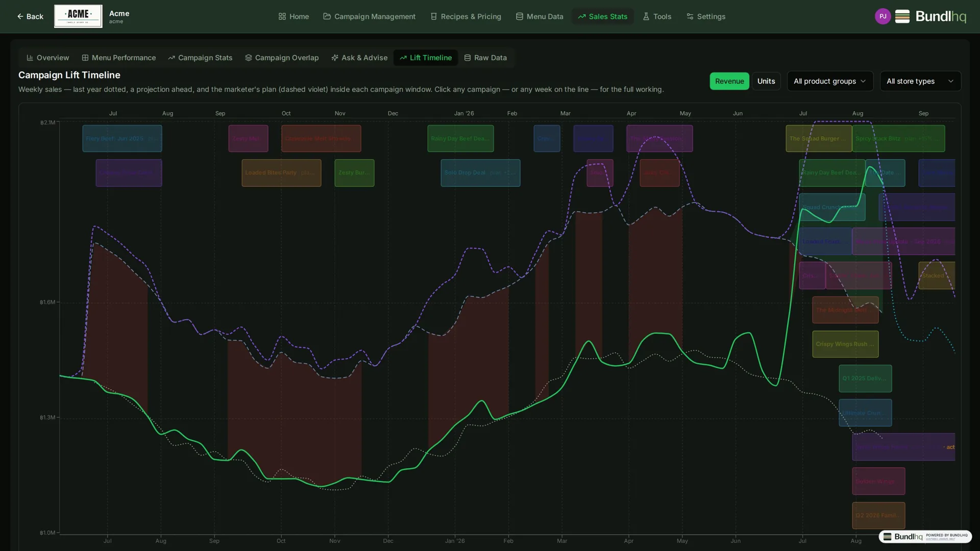
Task: Open Home from the top navigation
Action: 293,16
